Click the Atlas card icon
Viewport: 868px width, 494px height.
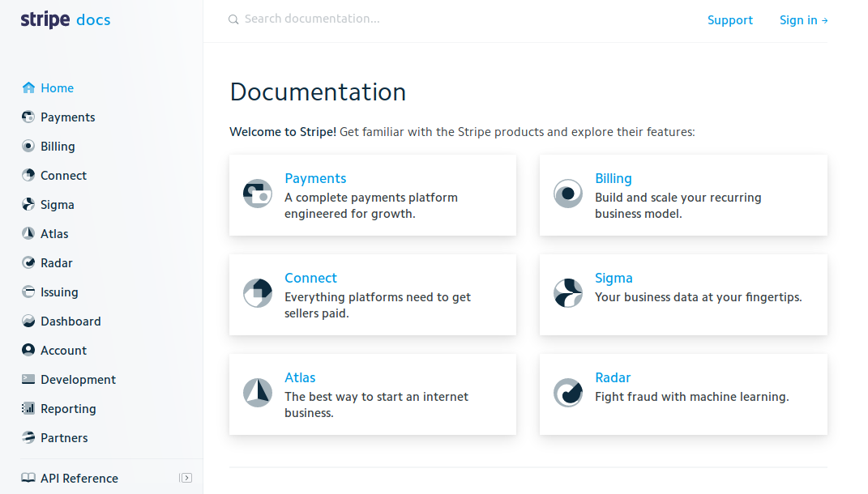pos(258,393)
